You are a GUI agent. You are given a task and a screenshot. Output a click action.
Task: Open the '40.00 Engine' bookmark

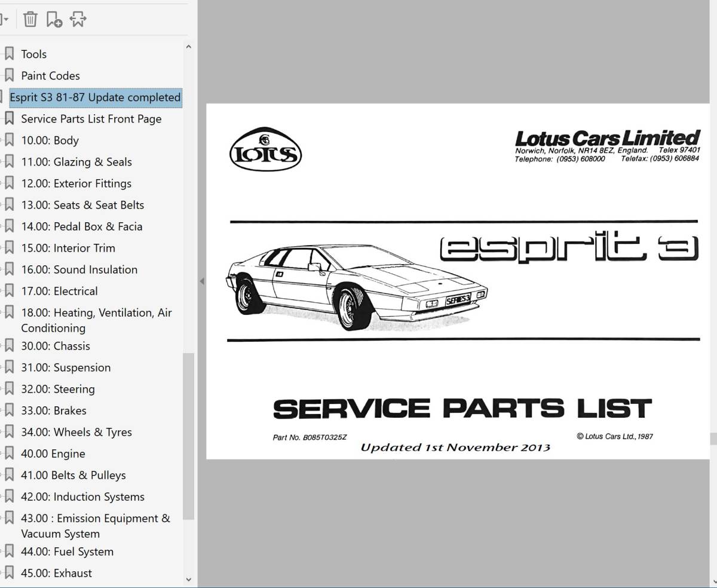click(53, 454)
